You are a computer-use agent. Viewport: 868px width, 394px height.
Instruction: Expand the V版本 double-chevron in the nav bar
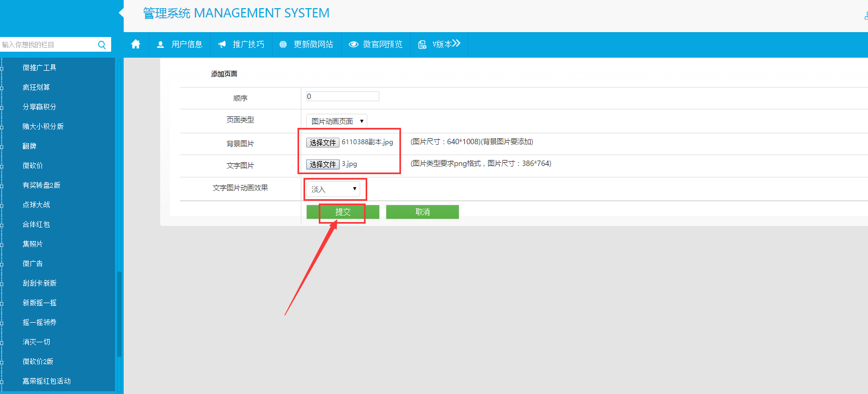456,44
